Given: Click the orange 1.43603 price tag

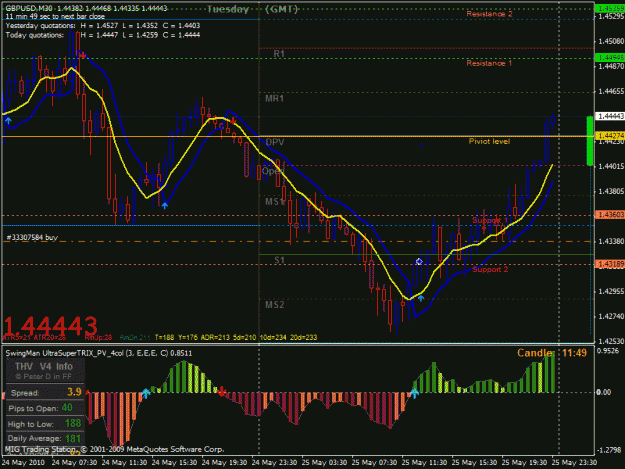Looking at the screenshot, I should click(610, 215).
